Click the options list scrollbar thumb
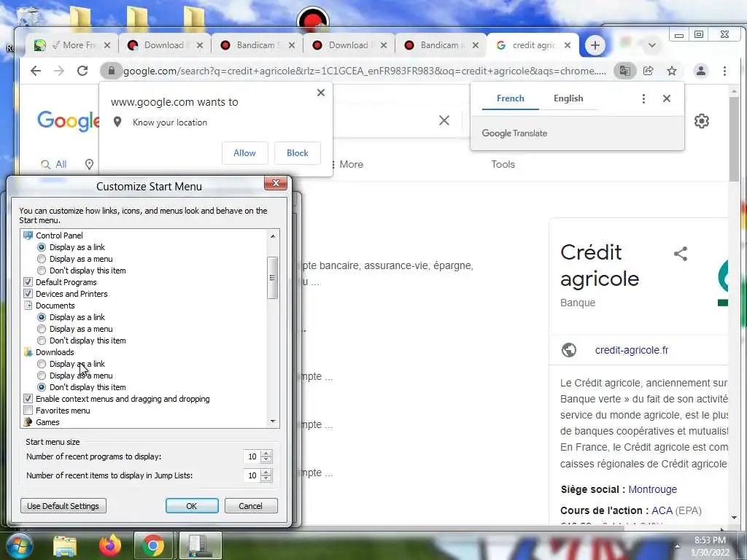The height and width of the screenshot is (560, 747). (x=273, y=278)
